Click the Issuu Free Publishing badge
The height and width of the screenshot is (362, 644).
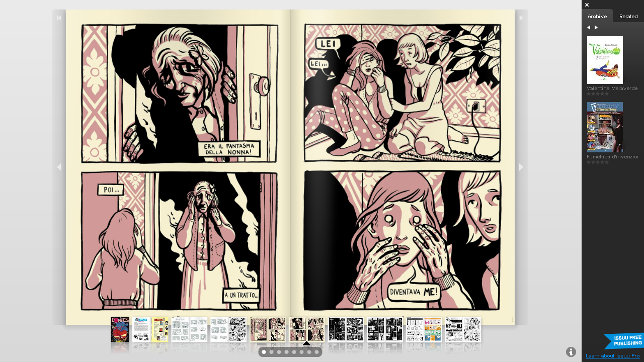point(624,340)
